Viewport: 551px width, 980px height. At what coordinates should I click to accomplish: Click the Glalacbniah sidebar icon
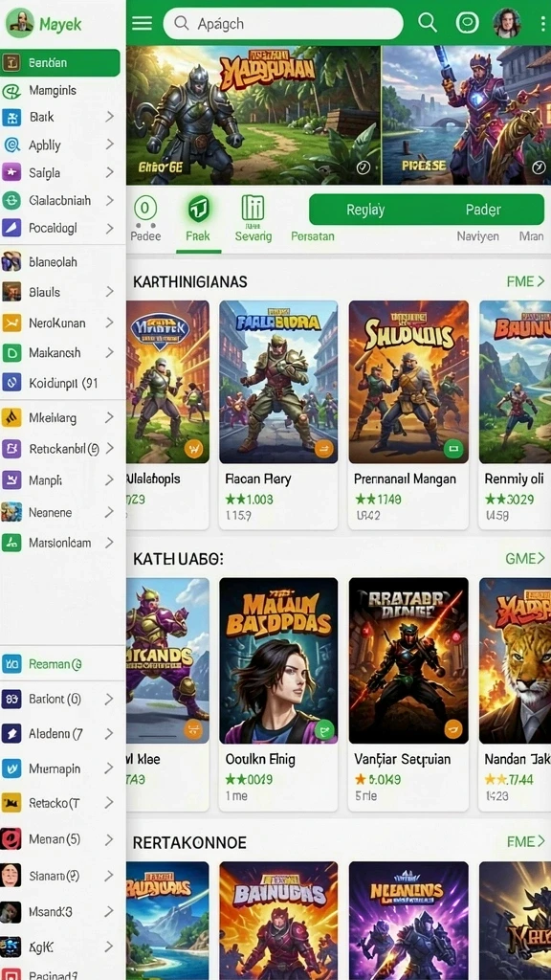coord(11,201)
